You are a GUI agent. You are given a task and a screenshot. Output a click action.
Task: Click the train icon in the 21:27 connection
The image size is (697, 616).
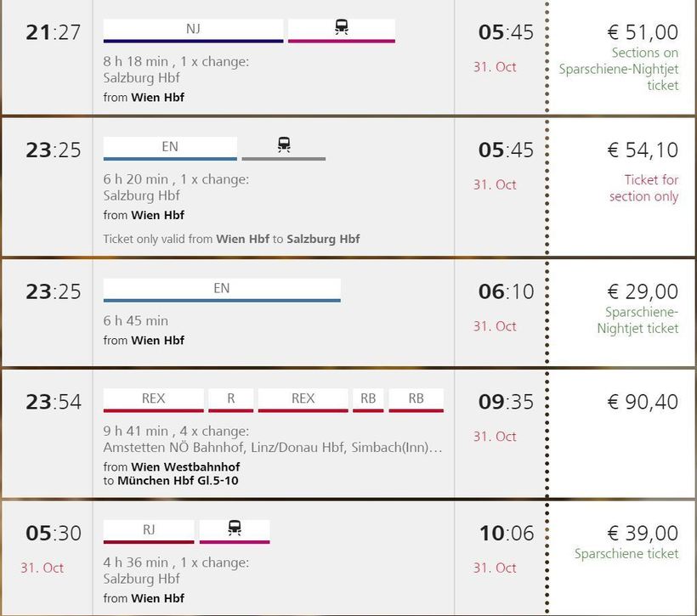342,28
